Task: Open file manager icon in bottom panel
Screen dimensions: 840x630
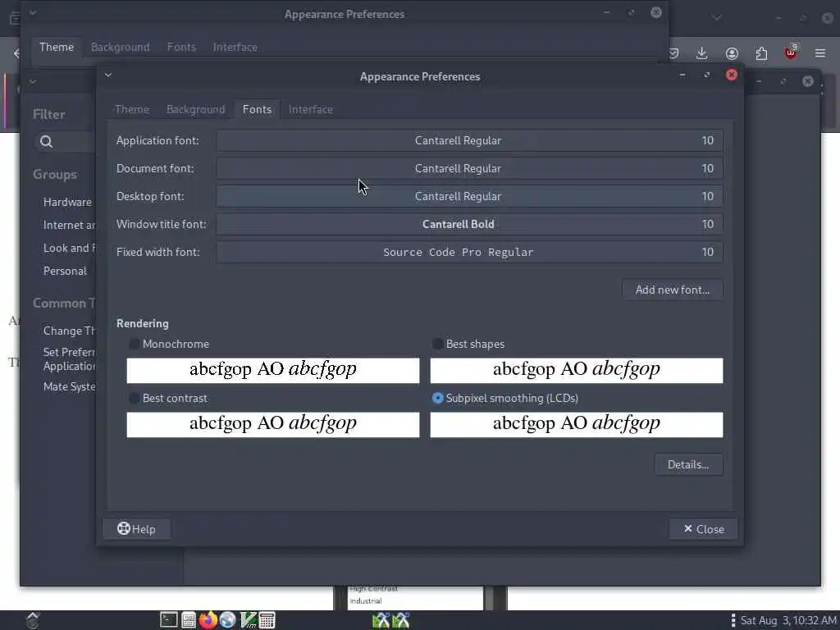Action: (188, 620)
